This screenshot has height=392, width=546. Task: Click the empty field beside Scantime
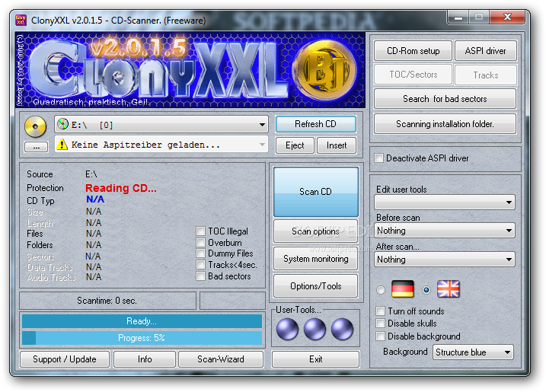(232, 301)
